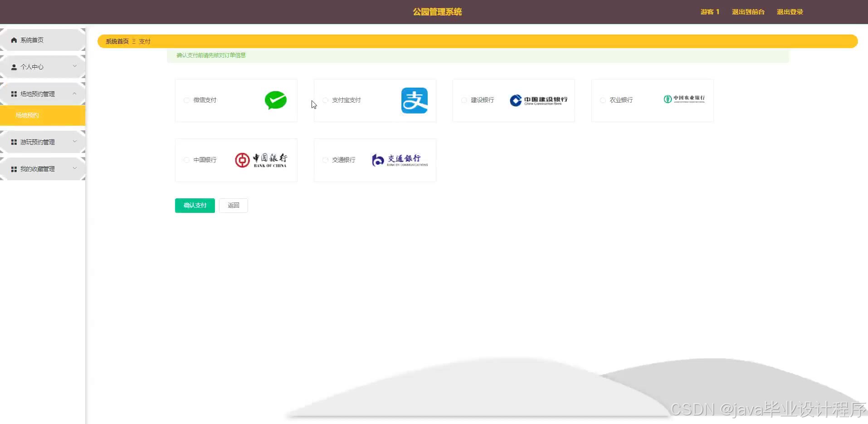Expand the 个人中心 chevron

75,66
